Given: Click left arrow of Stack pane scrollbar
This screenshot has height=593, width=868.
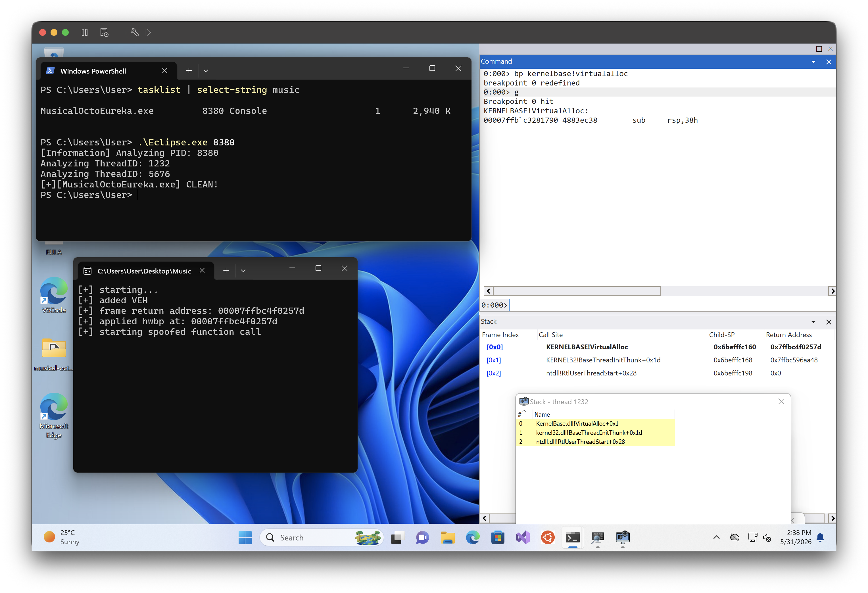Looking at the screenshot, I should [485, 518].
